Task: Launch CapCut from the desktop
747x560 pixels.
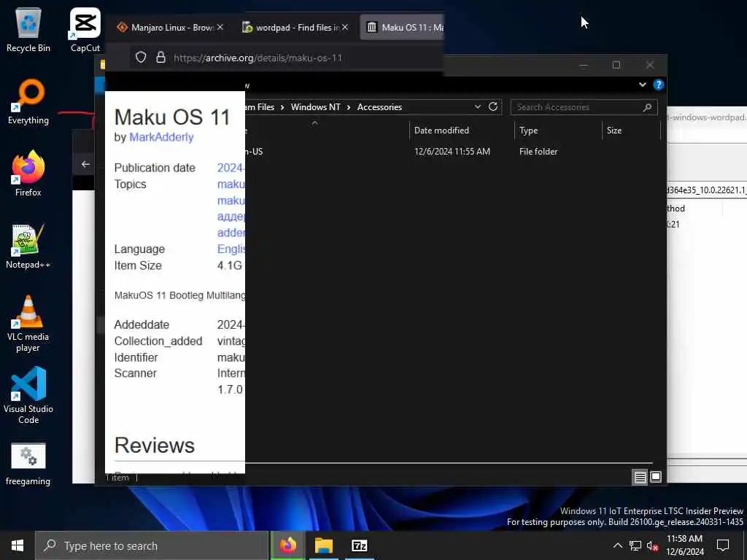Action: 85,29
